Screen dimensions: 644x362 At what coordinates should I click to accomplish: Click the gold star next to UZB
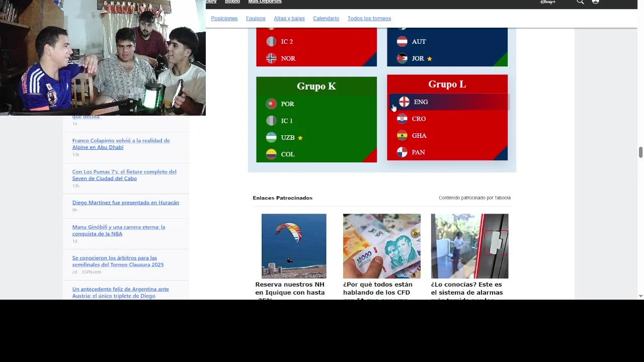point(300,138)
